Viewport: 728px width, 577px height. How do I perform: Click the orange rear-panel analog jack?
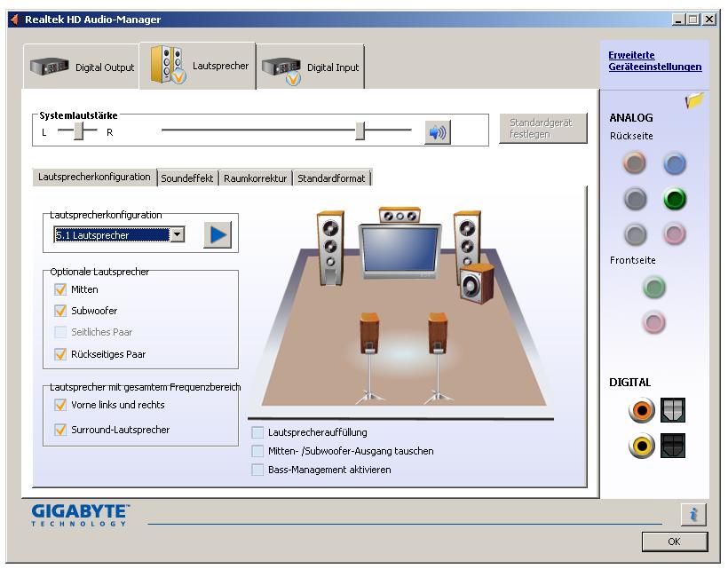(x=634, y=162)
